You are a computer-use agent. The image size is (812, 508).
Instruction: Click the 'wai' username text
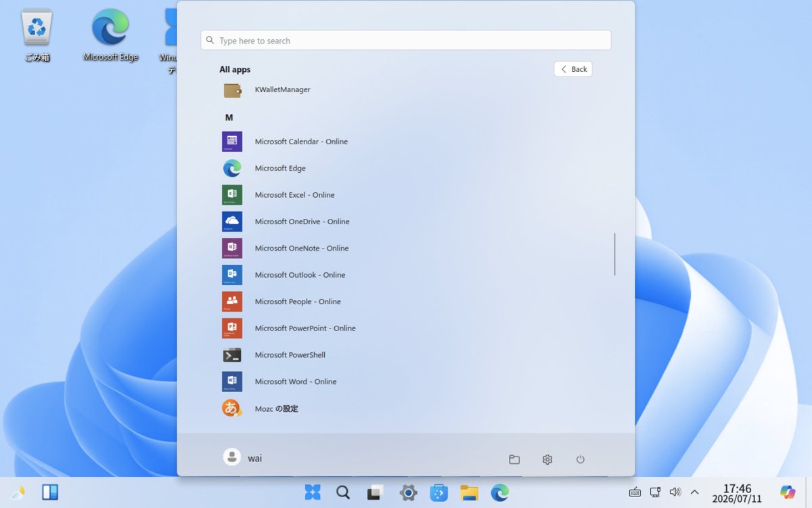(x=255, y=459)
